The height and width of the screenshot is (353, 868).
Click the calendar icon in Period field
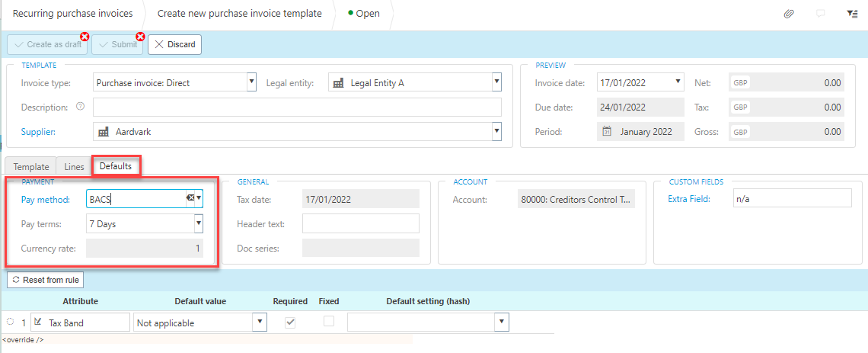point(607,132)
